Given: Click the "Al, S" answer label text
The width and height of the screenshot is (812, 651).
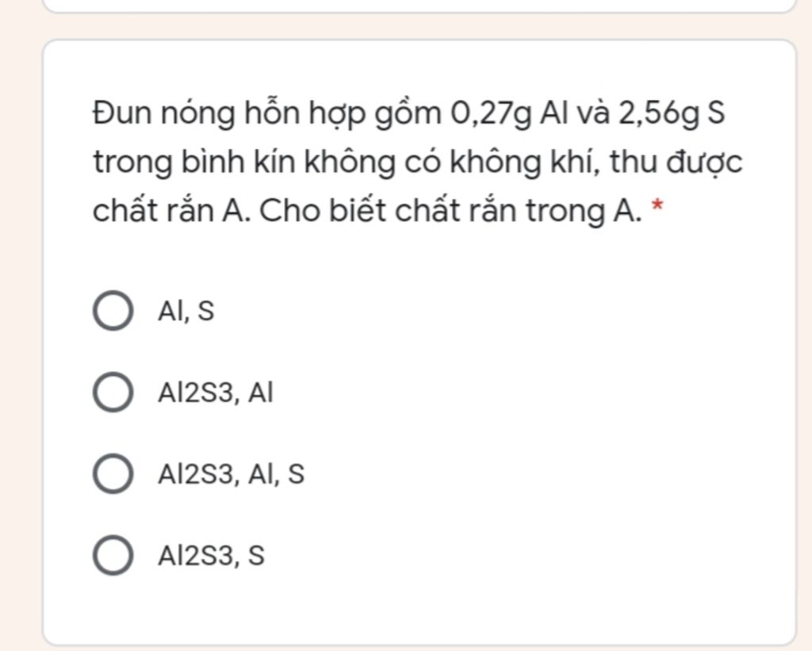Looking at the screenshot, I should 186,312.
